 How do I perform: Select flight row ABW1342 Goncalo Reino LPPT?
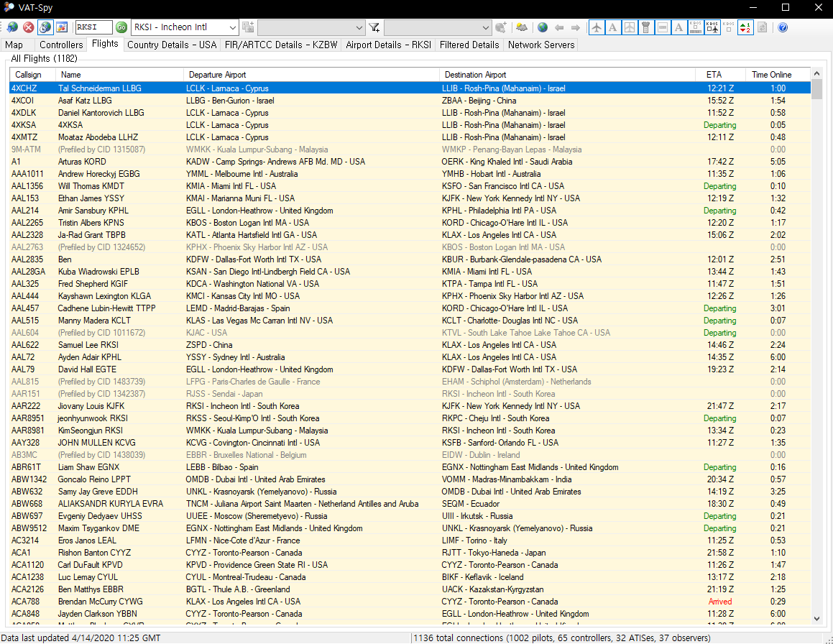pyautogui.click(x=410, y=479)
